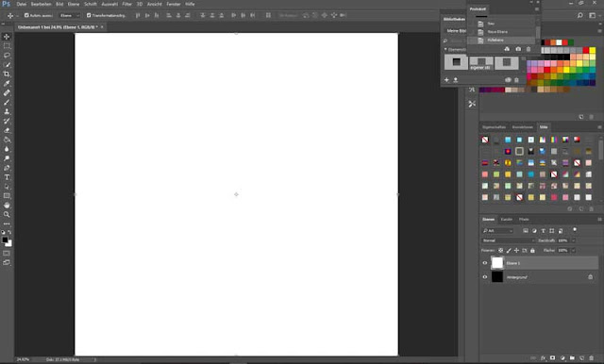
Task: Select the Crop tool
Action: coord(7,74)
